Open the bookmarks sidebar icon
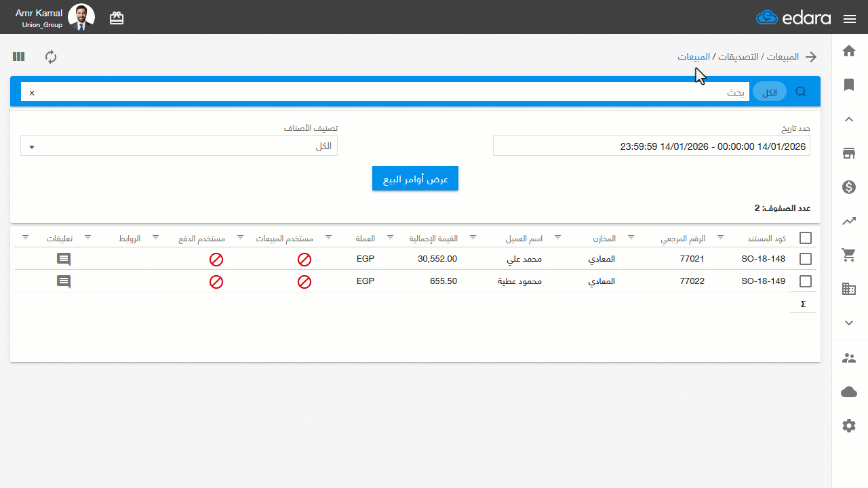Screen dimensions: 868x488 coord(849,85)
